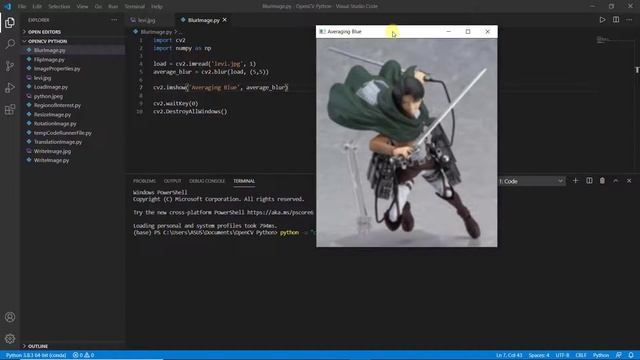Kill terminal with trash icon
This screenshot has width=640, height=360.
tap(602, 181)
